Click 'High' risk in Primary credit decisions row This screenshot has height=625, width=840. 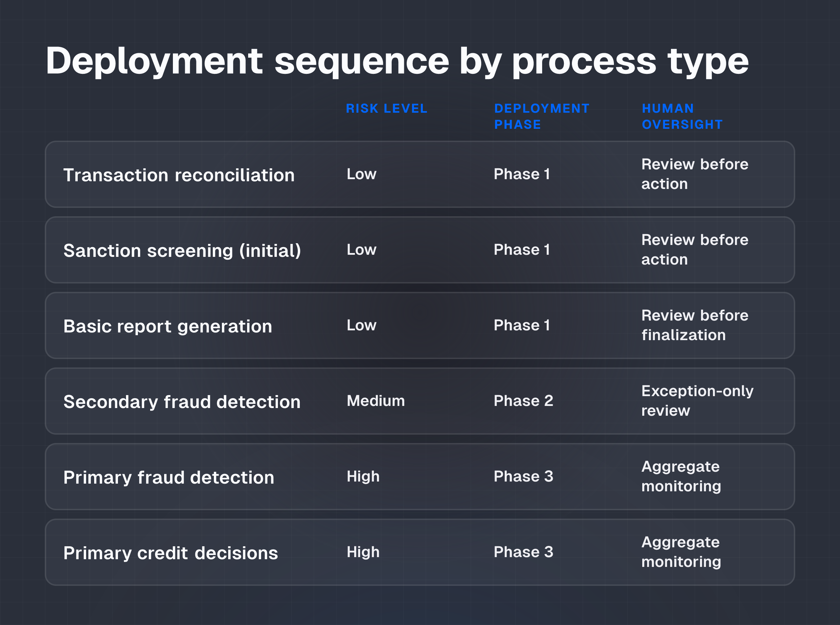(363, 553)
